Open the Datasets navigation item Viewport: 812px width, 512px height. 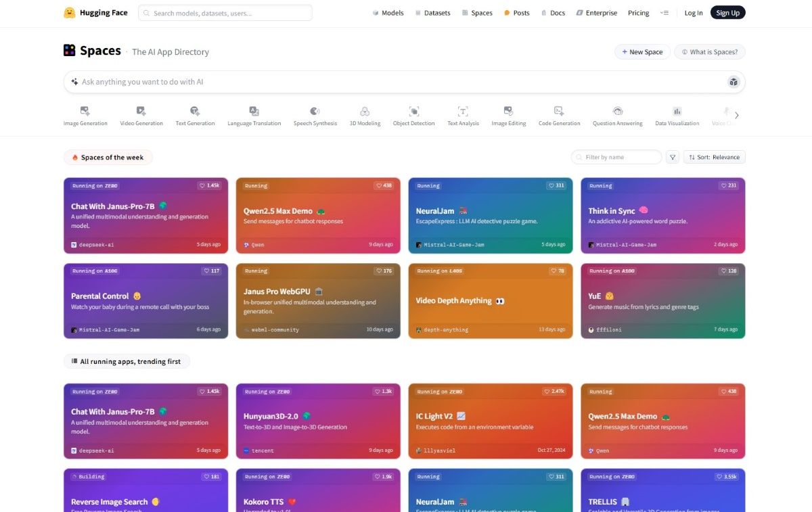[432, 13]
